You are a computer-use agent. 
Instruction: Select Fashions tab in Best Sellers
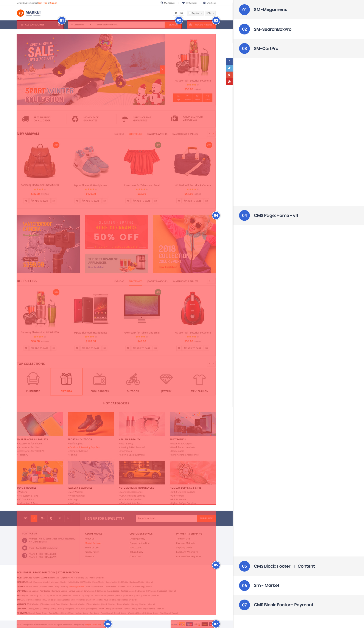[119, 281]
